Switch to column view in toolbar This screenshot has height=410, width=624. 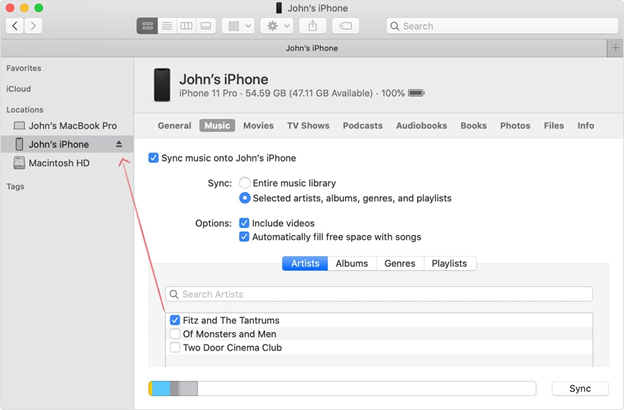coord(186,26)
